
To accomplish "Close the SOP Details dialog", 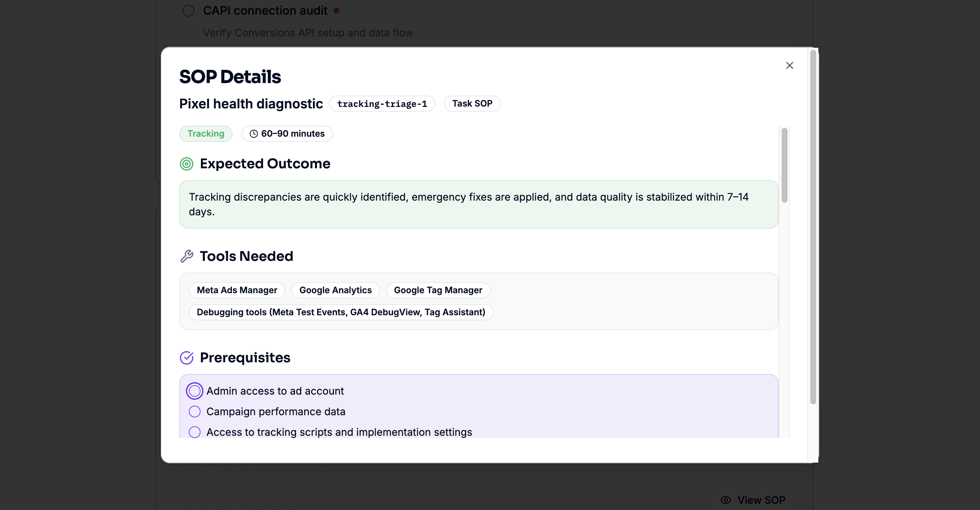I will click(x=789, y=65).
